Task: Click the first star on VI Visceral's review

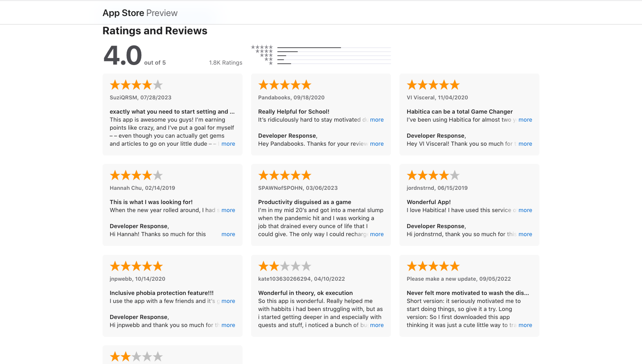Action: point(411,84)
